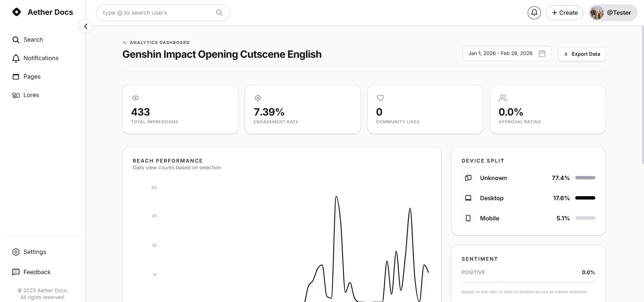Click the Settings gear icon

[16, 252]
